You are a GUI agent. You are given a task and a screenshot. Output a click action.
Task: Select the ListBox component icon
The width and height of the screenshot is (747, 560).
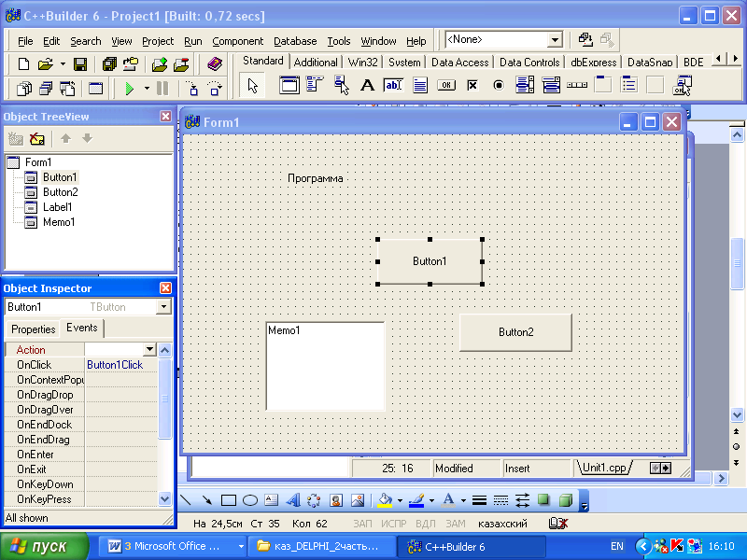[x=525, y=85]
